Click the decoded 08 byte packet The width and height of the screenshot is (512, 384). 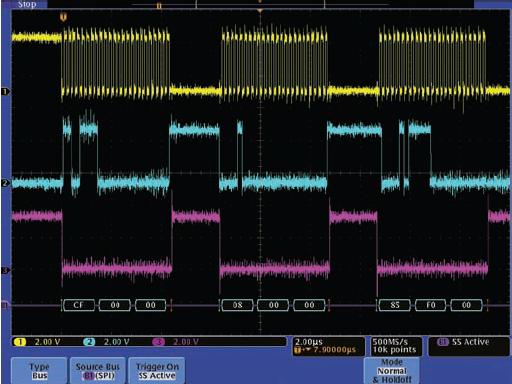click(x=237, y=305)
